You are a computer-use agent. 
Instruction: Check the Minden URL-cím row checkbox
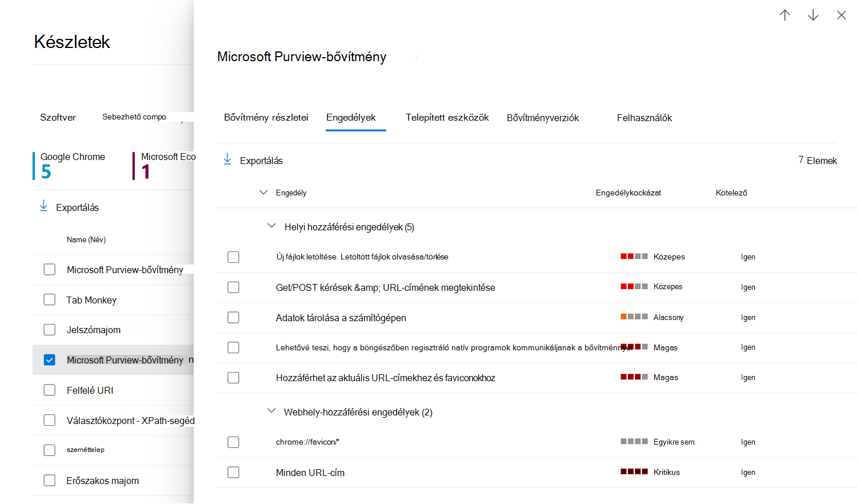(x=233, y=473)
